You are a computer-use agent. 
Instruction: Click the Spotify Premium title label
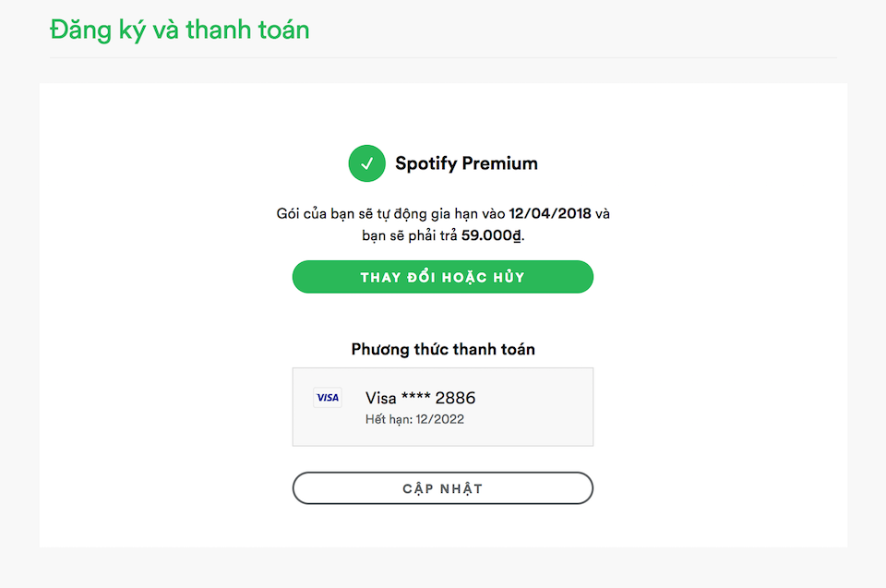pos(466,162)
